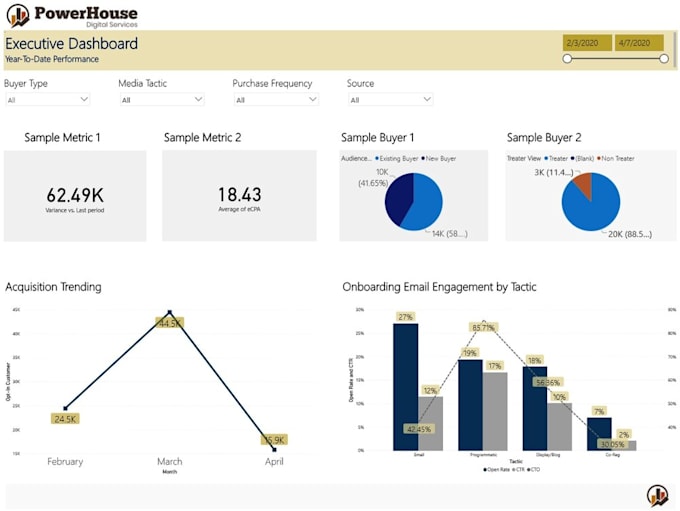Select the 27% Email open rate bar
The image size is (680, 511).
click(x=406, y=387)
